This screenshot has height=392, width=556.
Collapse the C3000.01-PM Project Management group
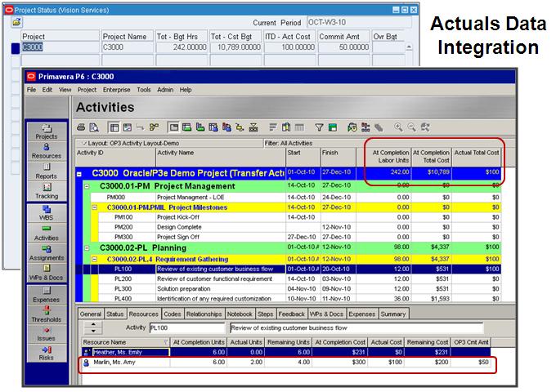pos(87,186)
